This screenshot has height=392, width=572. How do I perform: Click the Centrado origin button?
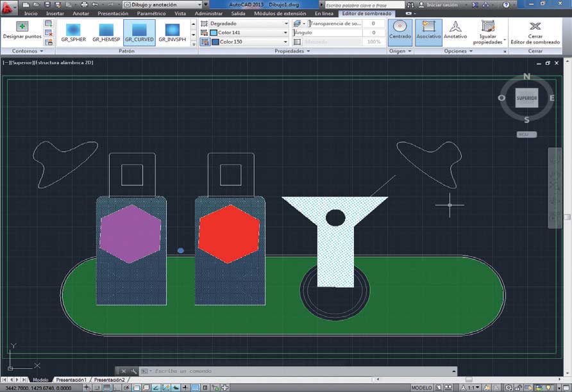pyautogui.click(x=400, y=29)
